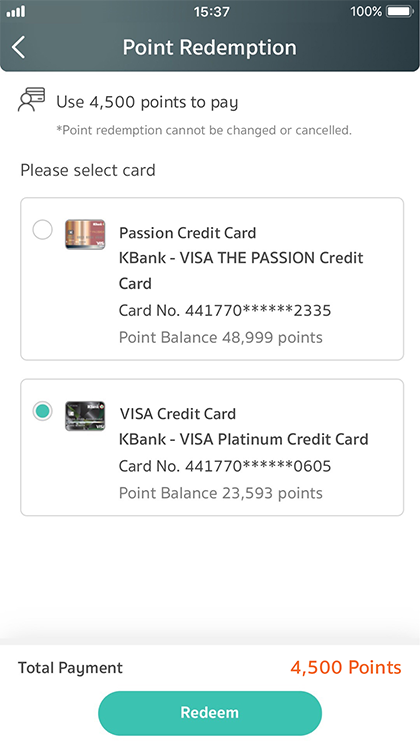Tap the 4,500 Points total amount
This screenshot has width=420, height=748.
(x=346, y=667)
